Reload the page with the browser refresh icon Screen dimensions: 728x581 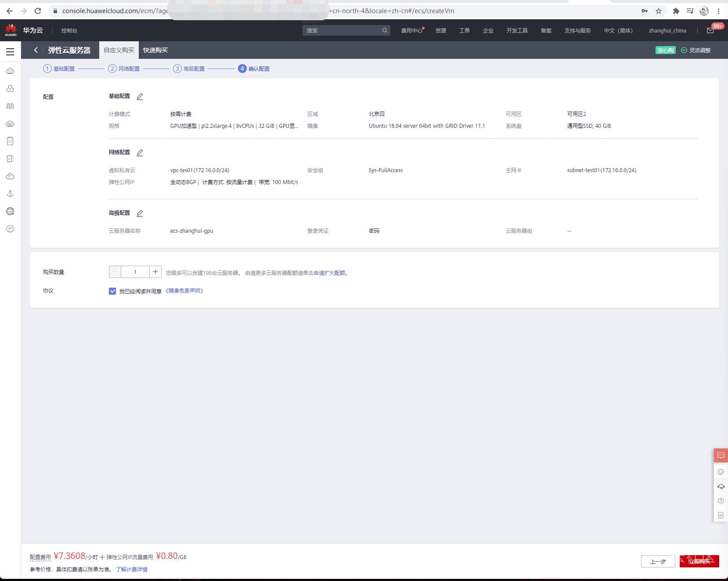coord(38,11)
